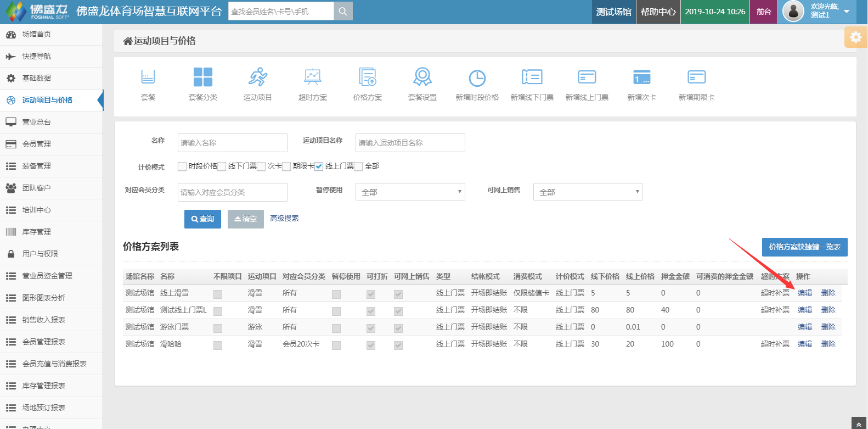Click the 团队客户 group icon

(x=11, y=188)
